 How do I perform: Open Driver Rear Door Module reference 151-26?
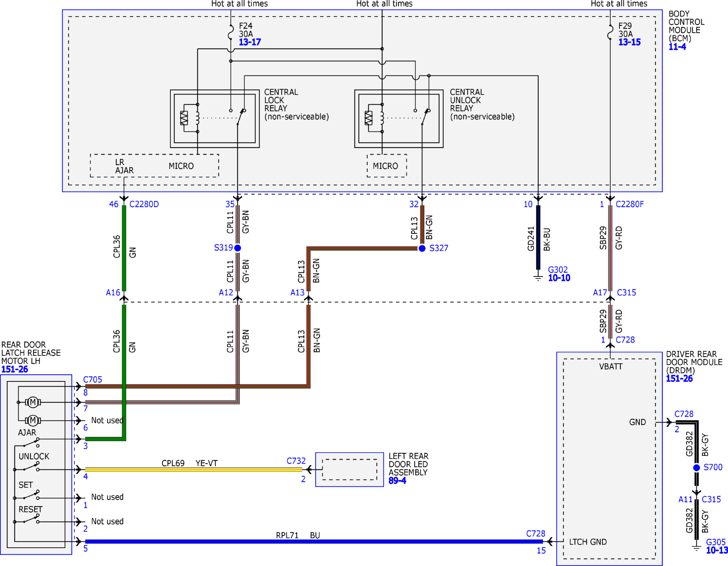pos(679,378)
